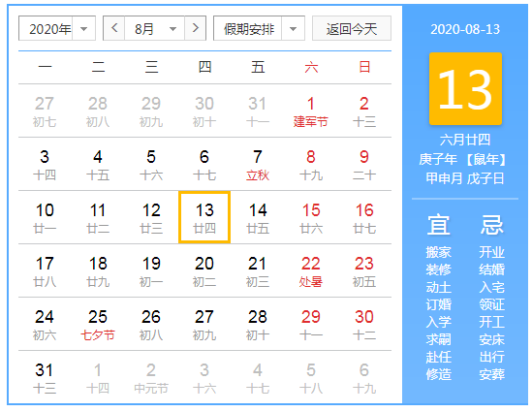532x412 pixels.
Task: Go to next month arrow
Action: [195, 28]
